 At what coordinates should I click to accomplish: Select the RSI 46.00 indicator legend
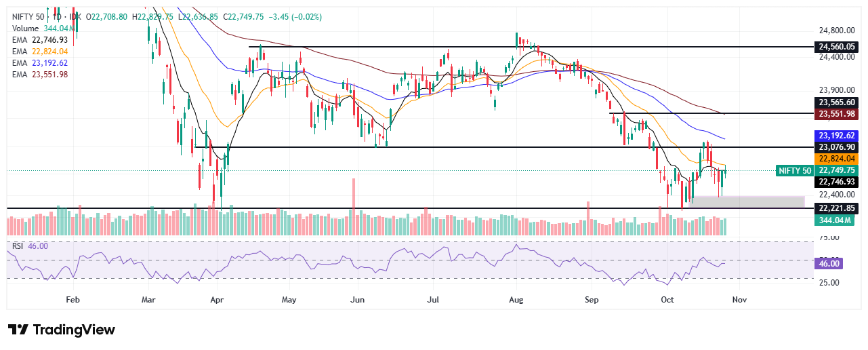pos(30,246)
